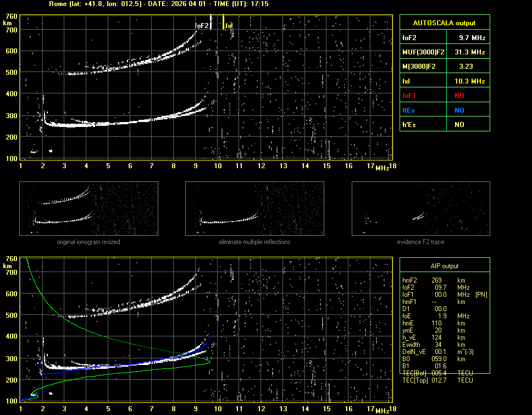Click the yellow fxI marker on top ionogram
Image resolution: width=532 pixels, height=415 pixels.
coord(224,23)
